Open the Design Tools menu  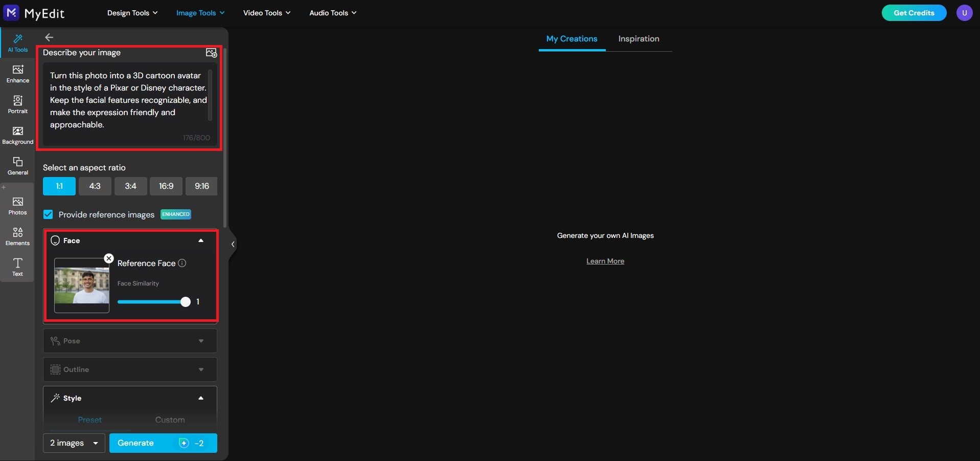coord(132,13)
